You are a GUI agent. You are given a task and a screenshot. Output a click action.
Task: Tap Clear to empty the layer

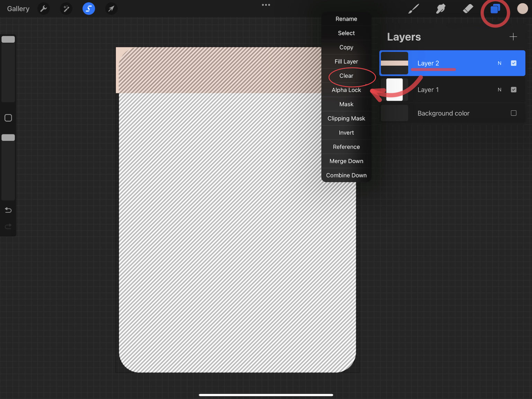pyautogui.click(x=346, y=76)
